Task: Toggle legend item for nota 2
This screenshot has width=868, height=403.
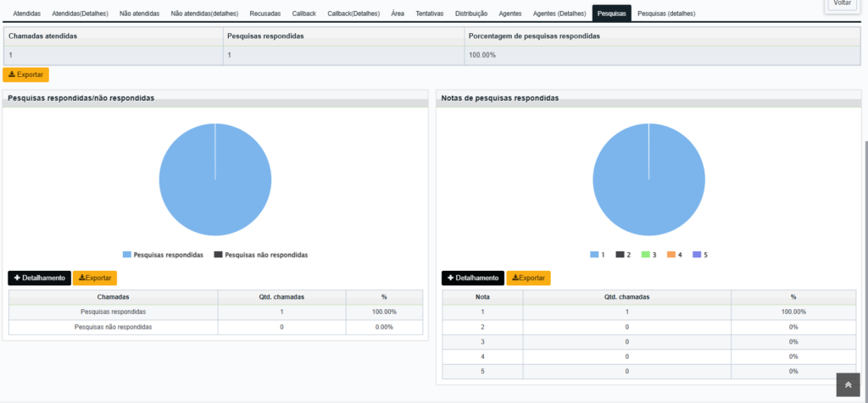Action: click(623, 255)
